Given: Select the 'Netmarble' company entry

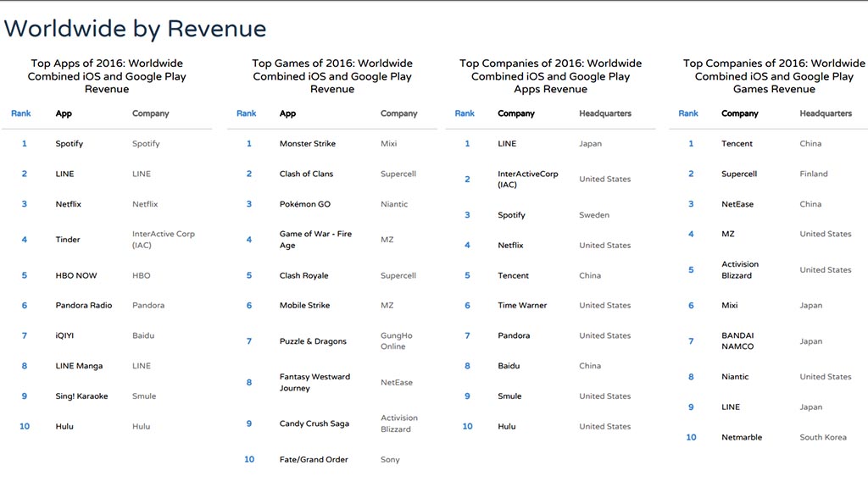Looking at the screenshot, I should tap(742, 437).
